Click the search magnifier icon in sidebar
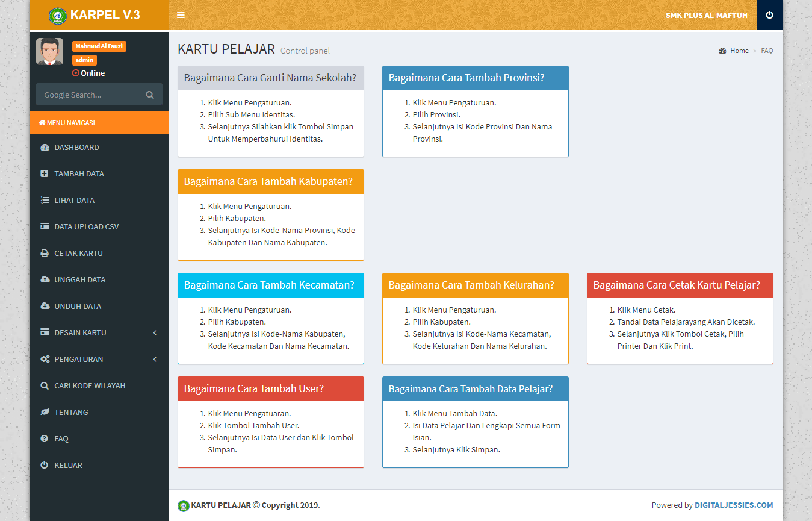Image resolution: width=812 pixels, height=521 pixels. coord(150,95)
